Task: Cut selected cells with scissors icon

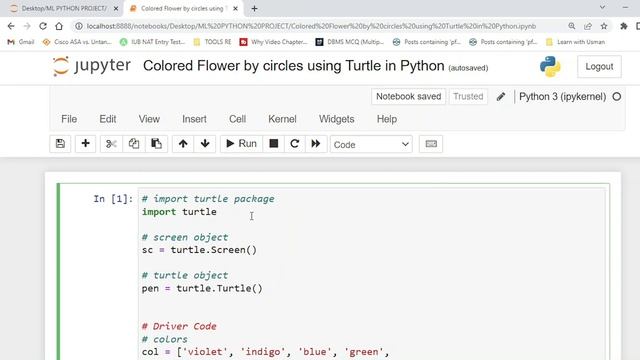Action: click(x=111, y=144)
